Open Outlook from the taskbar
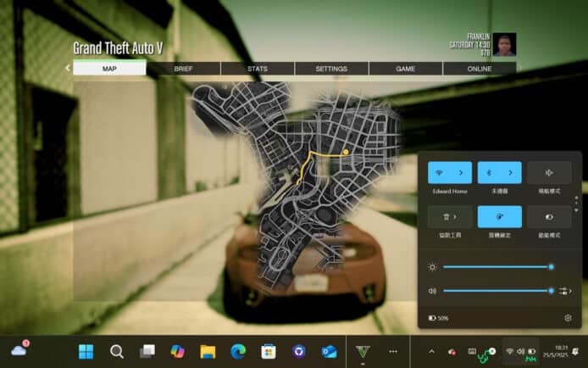The image size is (588, 368). click(x=329, y=351)
